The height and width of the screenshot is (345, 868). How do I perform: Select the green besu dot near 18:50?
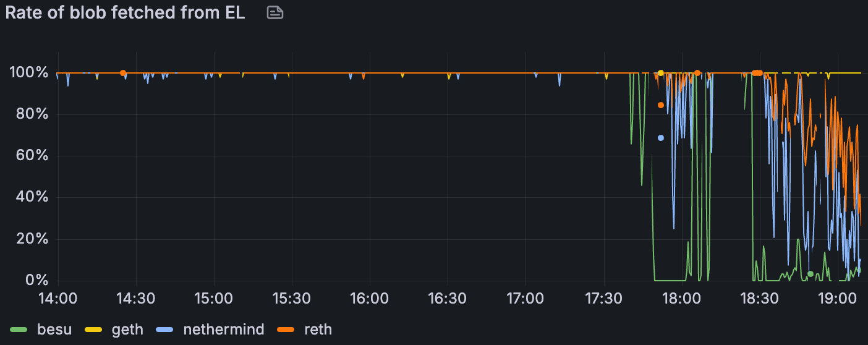pos(811,274)
